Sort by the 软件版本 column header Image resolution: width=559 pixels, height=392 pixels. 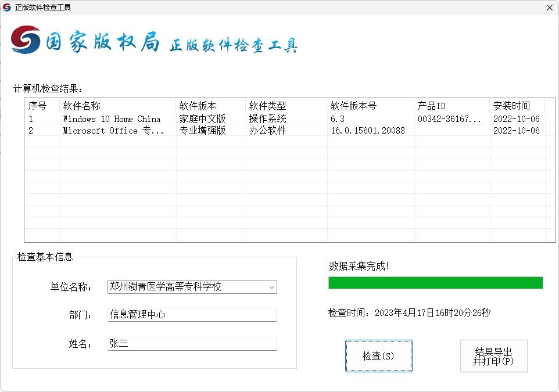211,106
